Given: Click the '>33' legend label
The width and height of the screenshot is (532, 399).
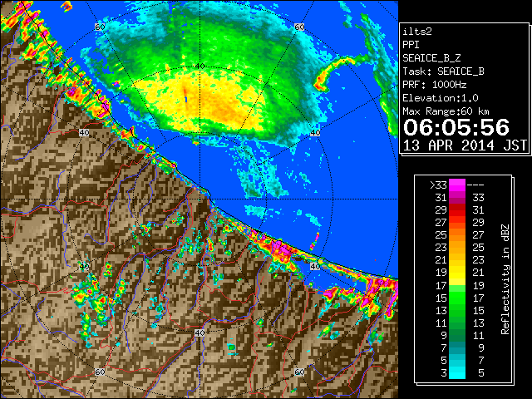Looking at the screenshot, I should point(438,185).
